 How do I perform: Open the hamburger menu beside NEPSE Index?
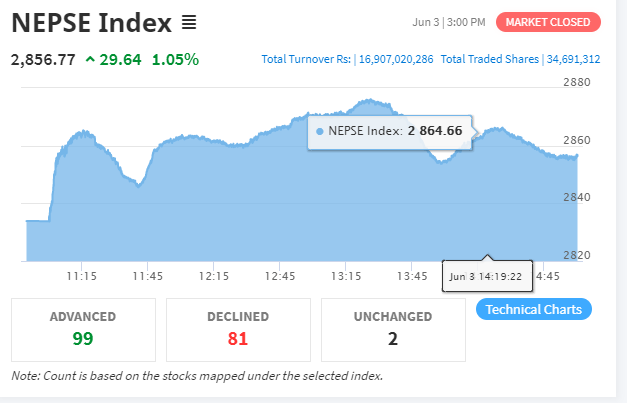pos(189,22)
